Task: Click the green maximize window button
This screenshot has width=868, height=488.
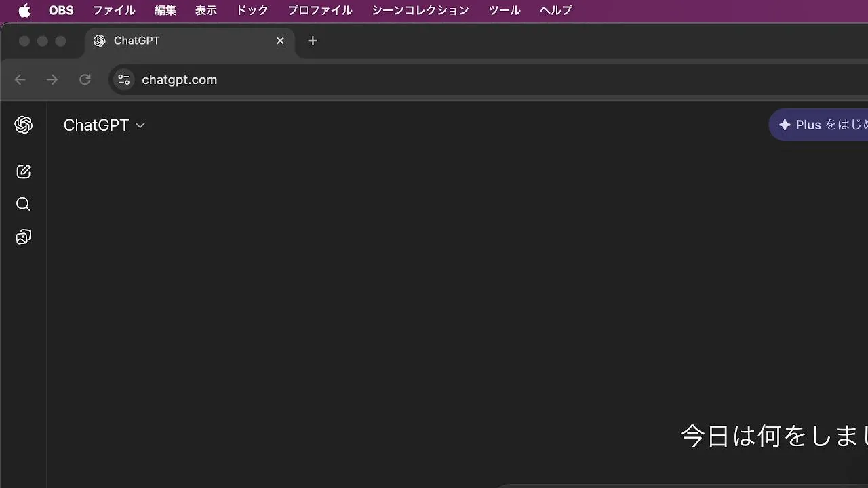Action: coord(60,41)
